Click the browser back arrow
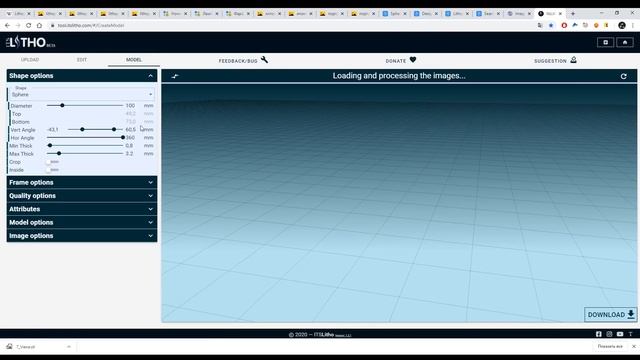Image resolution: width=640 pixels, height=360 pixels. [x=7, y=25]
